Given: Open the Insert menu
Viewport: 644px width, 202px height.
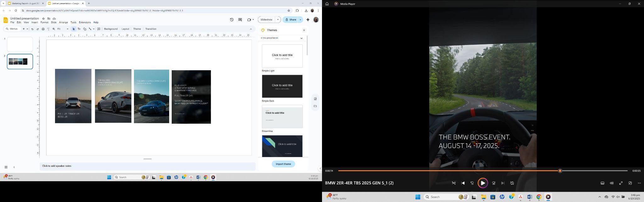Looking at the screenshot, I should pos(35,22).
